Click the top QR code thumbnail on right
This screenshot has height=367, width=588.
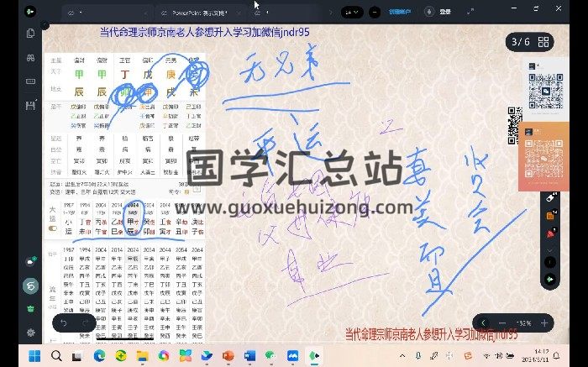tap(546, 91)
